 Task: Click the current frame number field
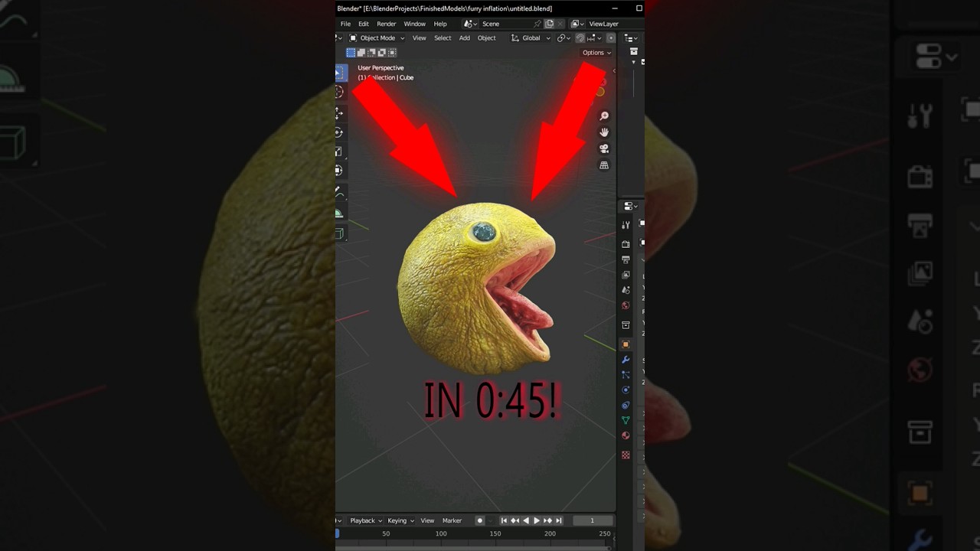[x=592, y=520]
